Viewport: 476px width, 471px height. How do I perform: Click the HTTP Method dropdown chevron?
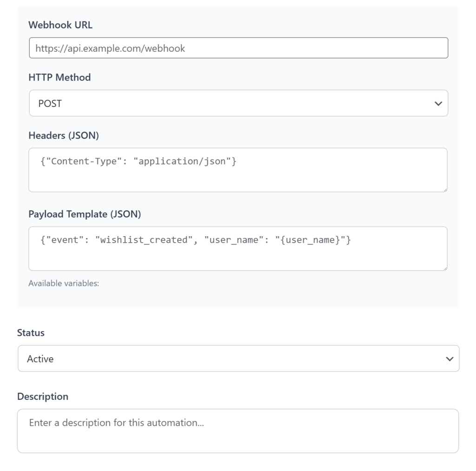(437, 103)
